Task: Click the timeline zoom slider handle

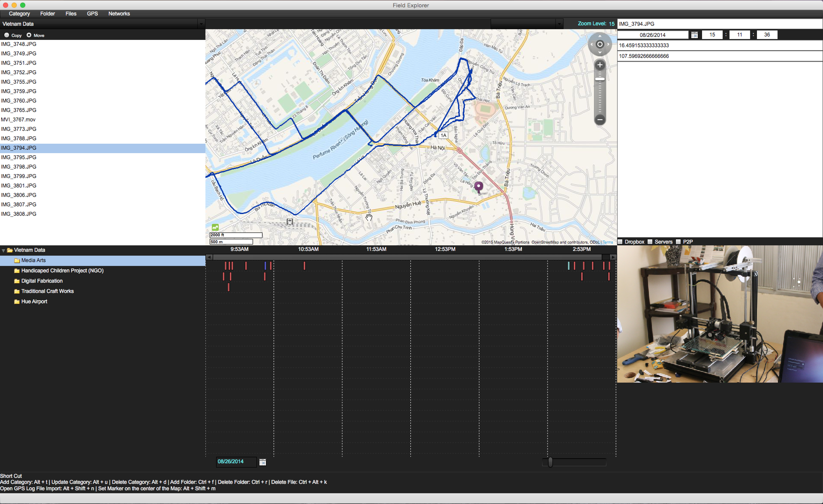Action: coord(550,462)
